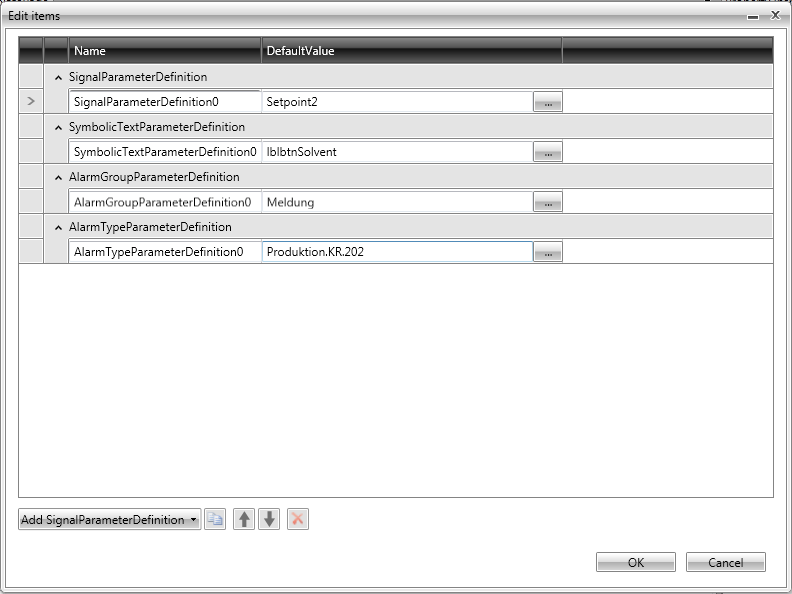Open the browse button for Setpoint2
Viewport: 792px width, 594px height.
pos(547,102)
